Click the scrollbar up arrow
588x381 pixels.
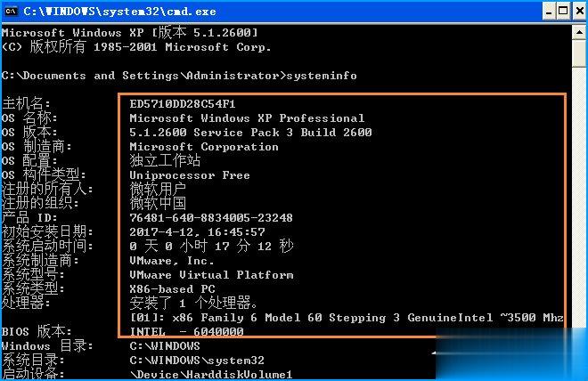580,33
